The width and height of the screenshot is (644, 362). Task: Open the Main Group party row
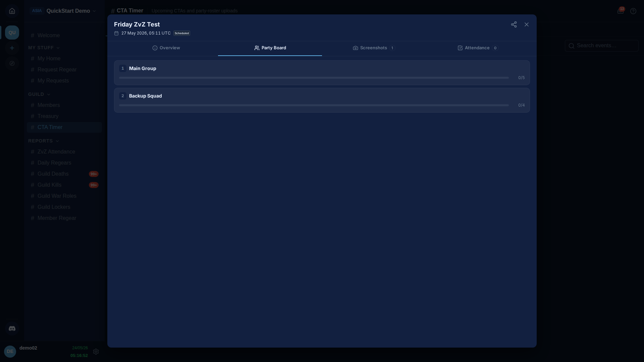322,73
